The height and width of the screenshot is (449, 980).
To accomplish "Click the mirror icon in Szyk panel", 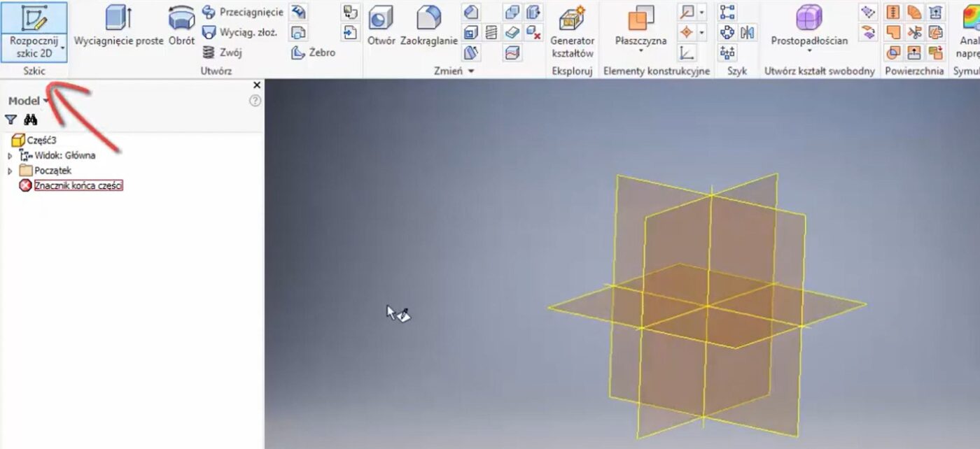I will pyautogui.click(x=748, y=32).
